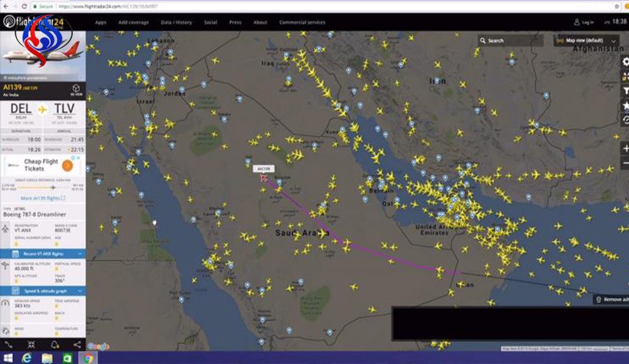Click the yellow lock under Vertical Speed
The height and width of the screenshot is (364, 629).
(x=57, y=269)
